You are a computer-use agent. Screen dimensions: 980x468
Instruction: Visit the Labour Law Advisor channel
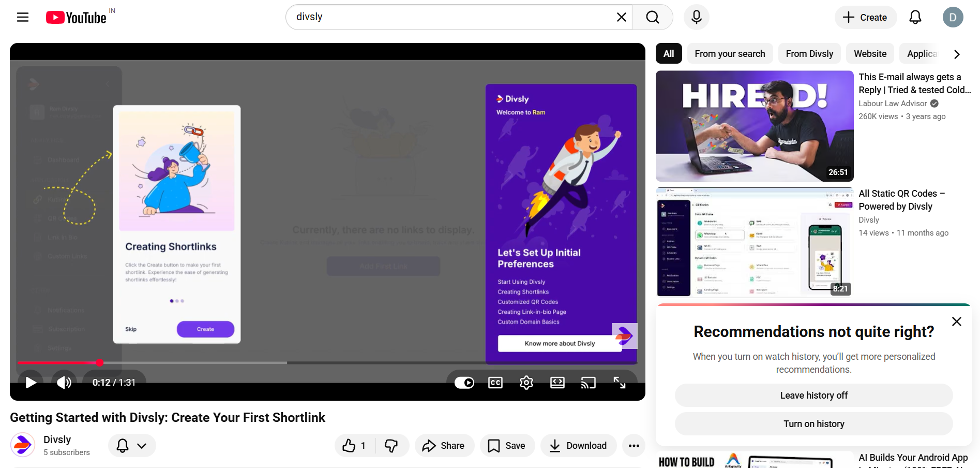click(x=893, y=104)
